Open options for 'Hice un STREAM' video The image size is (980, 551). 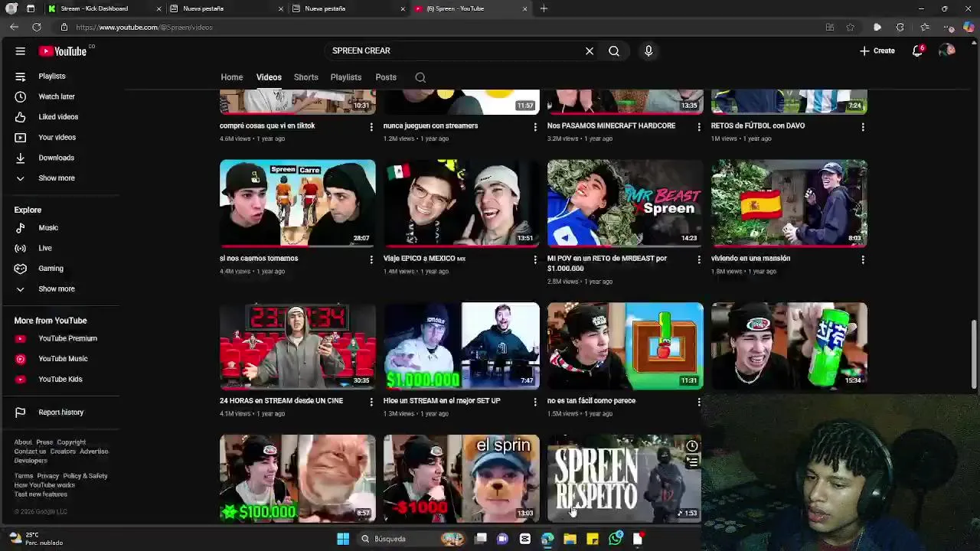pyautogui.click(x=535, y=402)
